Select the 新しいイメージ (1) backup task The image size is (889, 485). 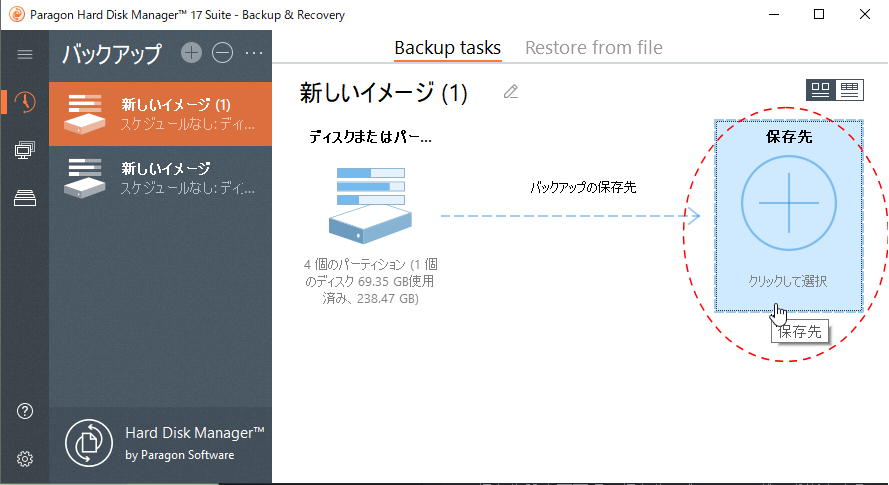pos(160,114)
